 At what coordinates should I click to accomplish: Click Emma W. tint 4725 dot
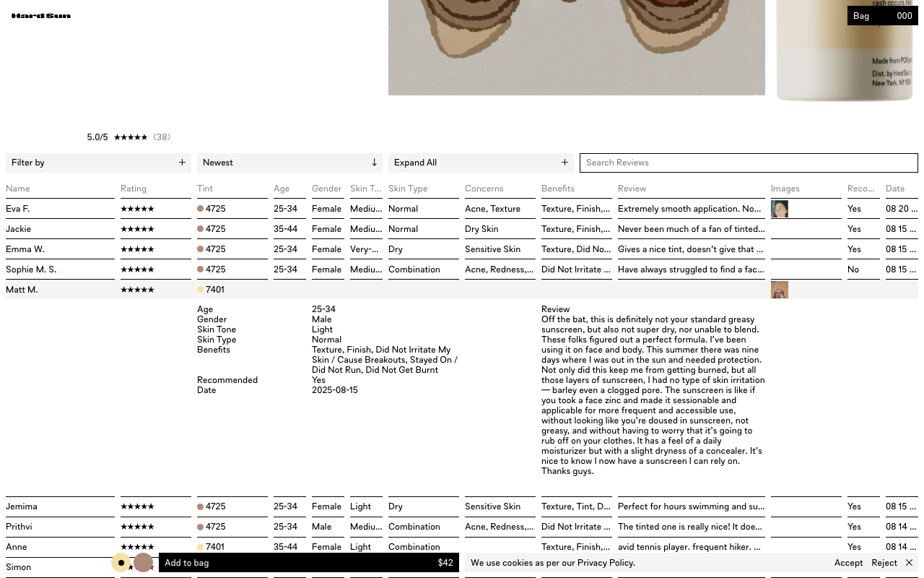click(200, 249)
